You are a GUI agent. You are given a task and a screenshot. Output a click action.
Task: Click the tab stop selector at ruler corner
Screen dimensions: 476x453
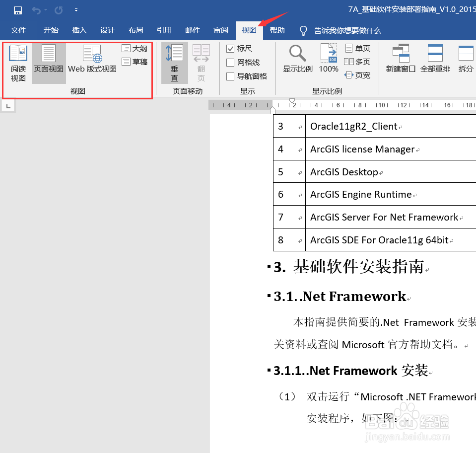click(8, 106)
